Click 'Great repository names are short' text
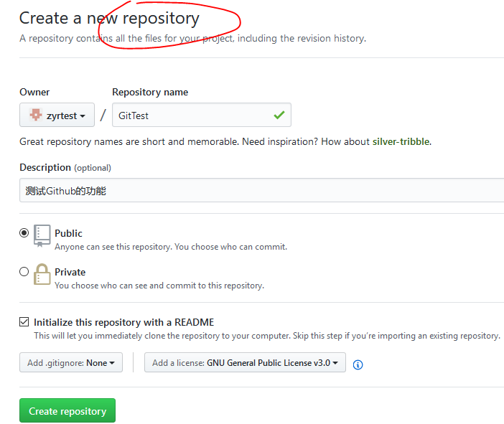Image resolution: width=504 pixels, height=424 pixels. (x=225, y=141)
